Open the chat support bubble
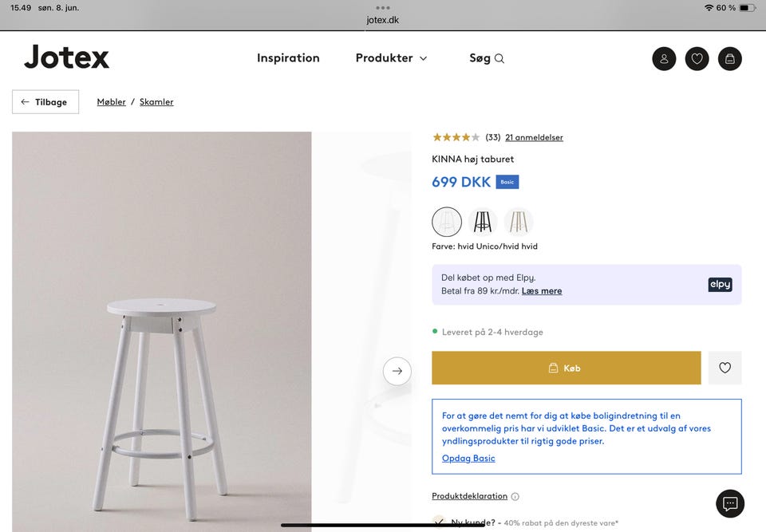 729,503
